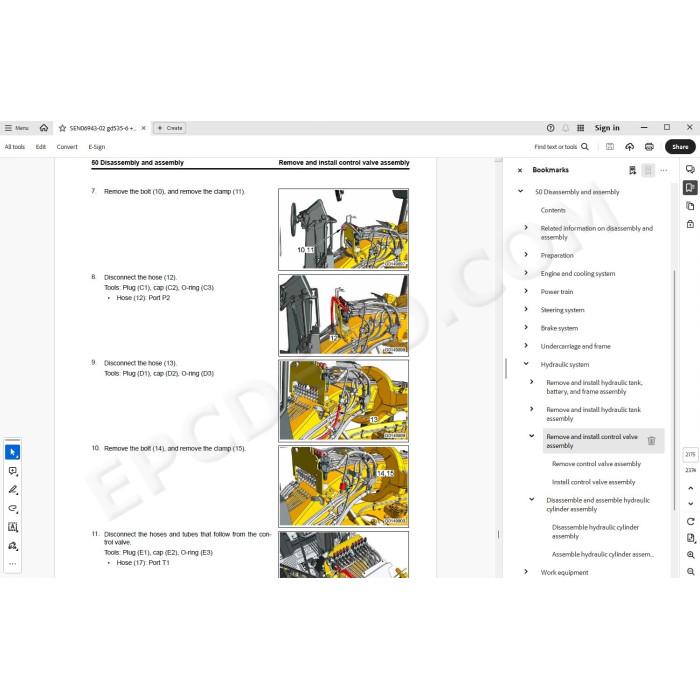Expand Related information on disassembly bookmark
The image size is (700, 700).
click(x=526, y=228)
